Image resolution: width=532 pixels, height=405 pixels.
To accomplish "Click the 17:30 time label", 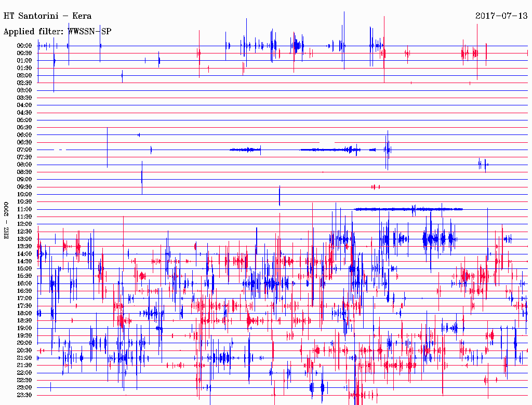I will [24, 306].
